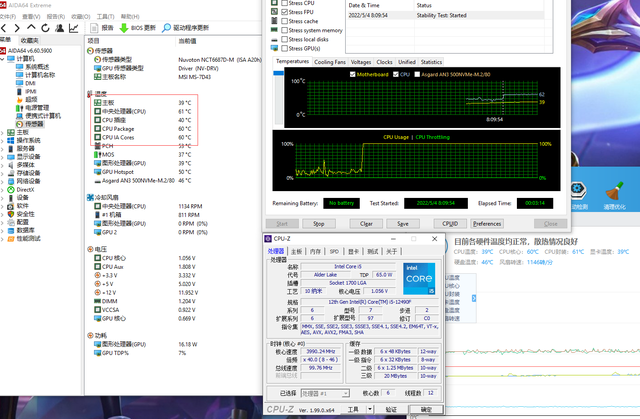Click the BIOS 更新 green arrow button
The width and height of the screenshot is (640, 419).
138,28
